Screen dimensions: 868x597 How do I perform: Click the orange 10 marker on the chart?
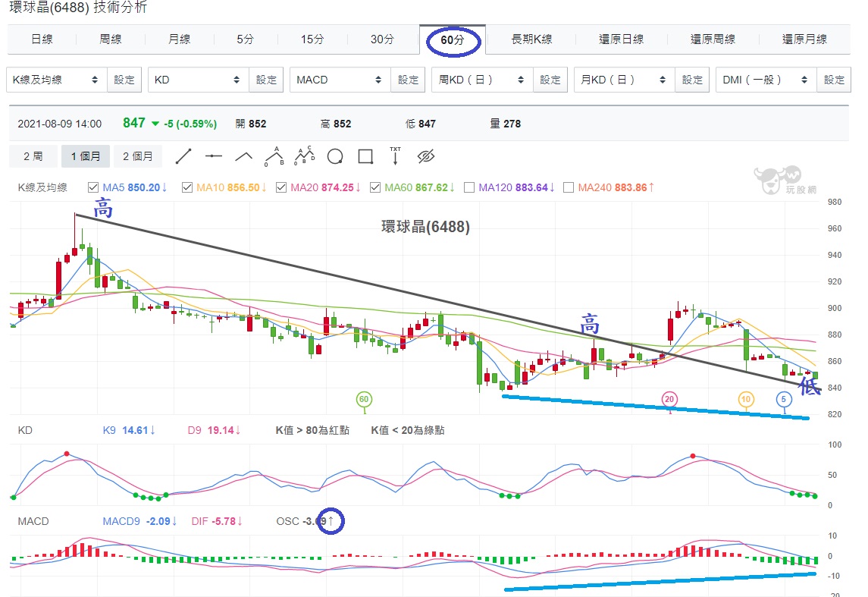pos(746,399)
